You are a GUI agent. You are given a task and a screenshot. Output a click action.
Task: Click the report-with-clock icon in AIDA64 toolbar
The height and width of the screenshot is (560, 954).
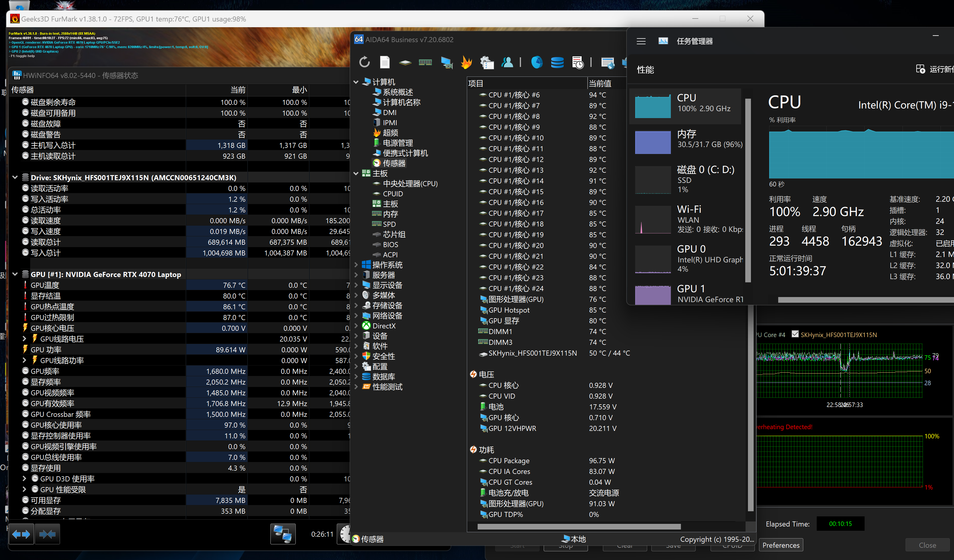577,62
